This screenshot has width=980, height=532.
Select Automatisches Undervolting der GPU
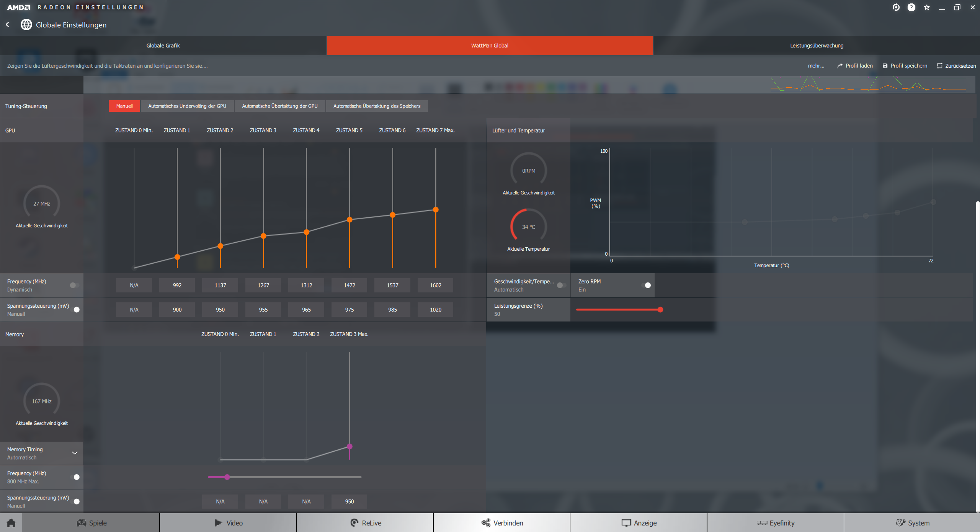pos(187,106)
